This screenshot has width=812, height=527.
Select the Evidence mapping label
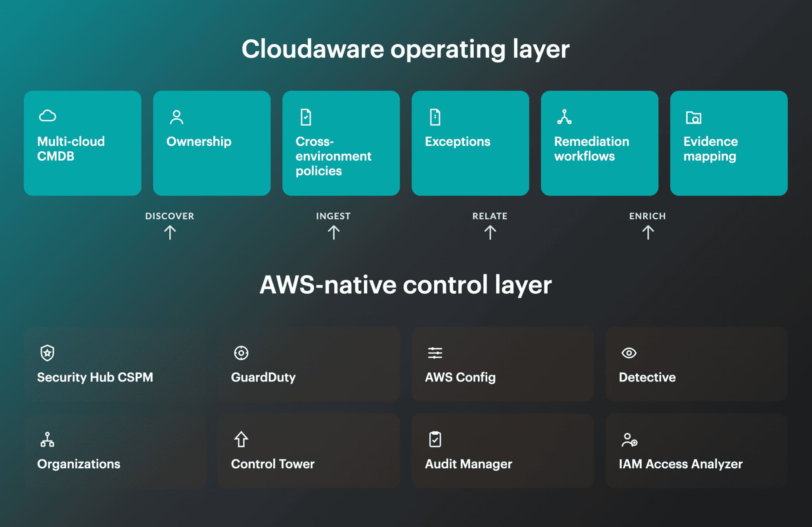[x=710, y=149]
